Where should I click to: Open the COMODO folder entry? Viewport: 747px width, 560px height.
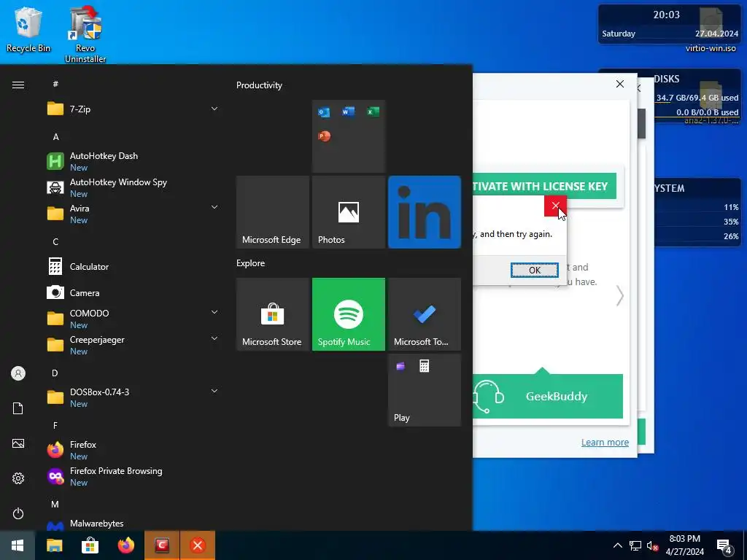click(133, 319)
